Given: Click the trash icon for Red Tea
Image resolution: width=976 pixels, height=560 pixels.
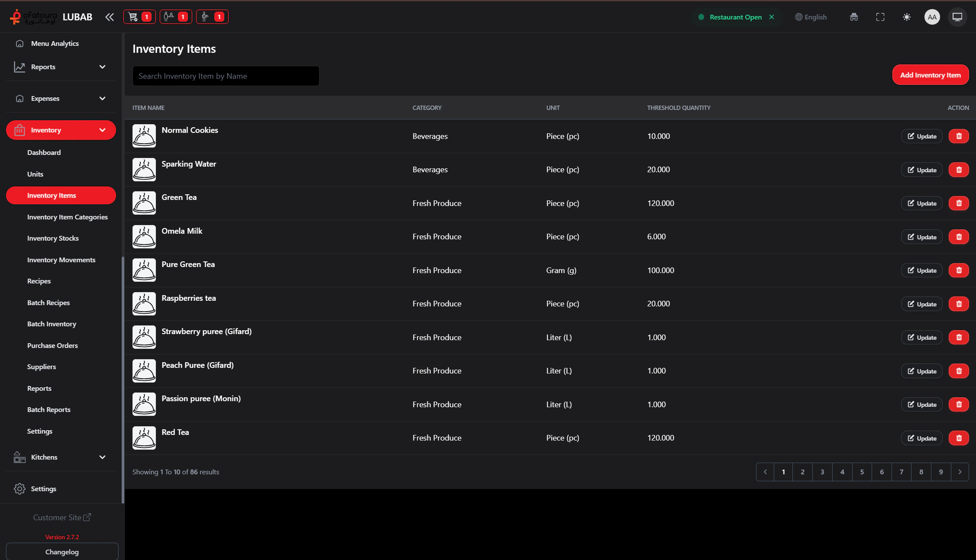Looking at the screenshot, I should pyautogui.click(x=958, y=438).
